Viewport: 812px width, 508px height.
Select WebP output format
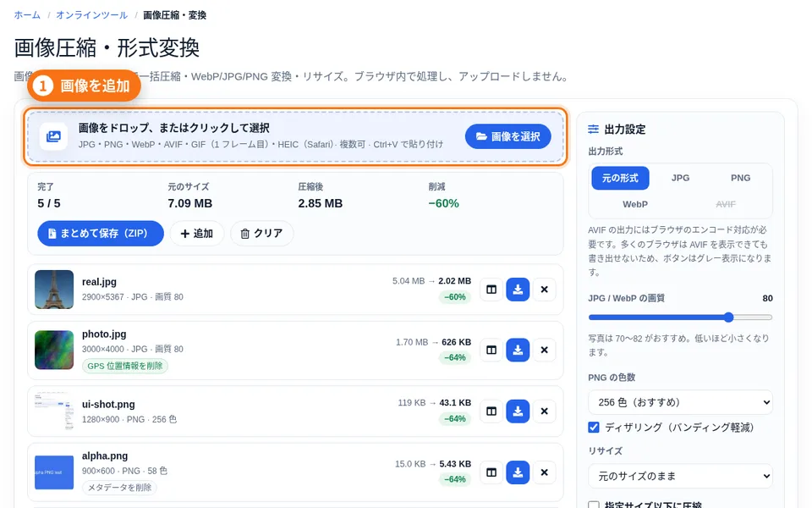click(x=635, y=204)
